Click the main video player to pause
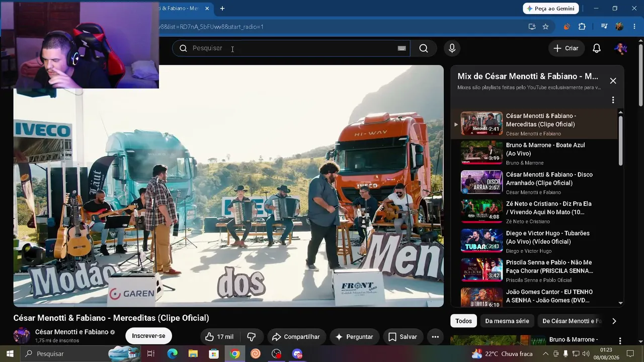The image size is (644, 362). [x=228, y=186]
